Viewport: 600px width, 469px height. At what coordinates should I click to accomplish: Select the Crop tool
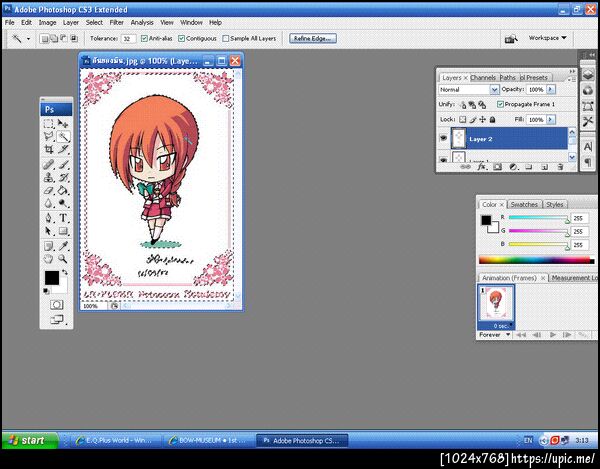48,149
